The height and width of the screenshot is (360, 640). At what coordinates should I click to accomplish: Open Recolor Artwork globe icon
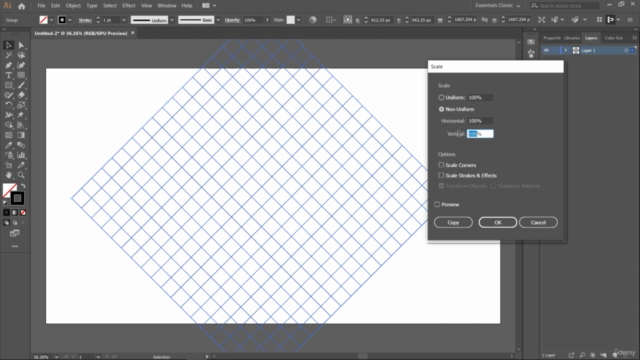click(x=313, y=20)
